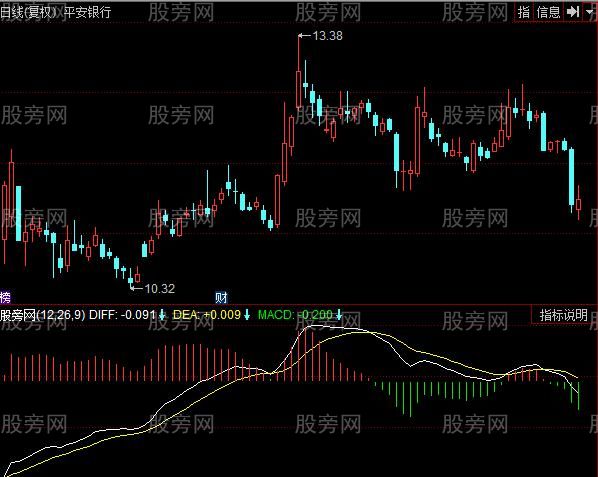Image resolution: width=598 pixels, height=477 pixels.
Task: Click the DEA: +0.009 value
Action: (x=207, y=315)
